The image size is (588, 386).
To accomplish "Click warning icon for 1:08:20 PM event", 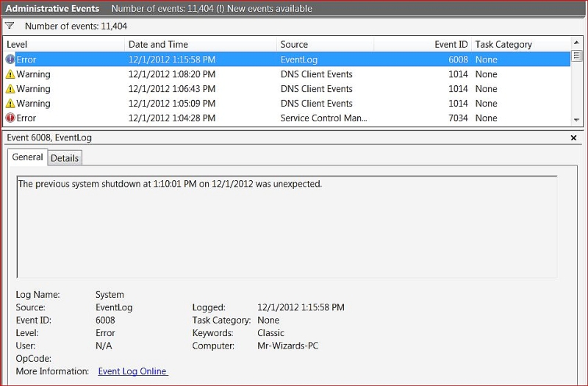I will pyautogui.click(x=10, y=74).
